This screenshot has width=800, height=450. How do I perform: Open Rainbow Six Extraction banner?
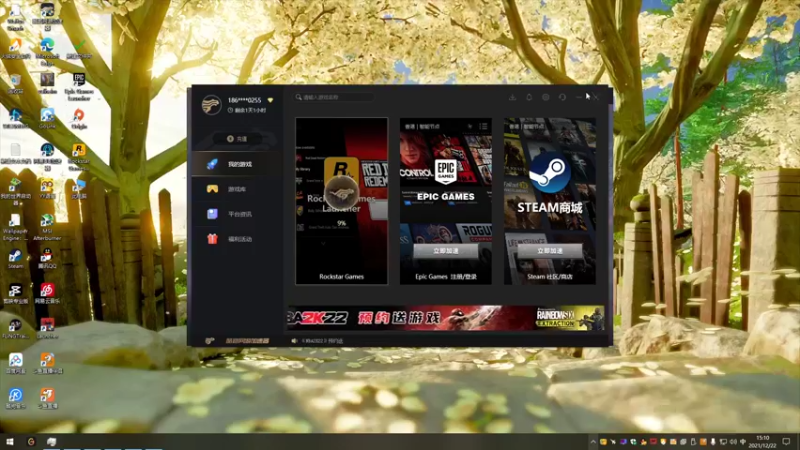click(x=570, y=318)
